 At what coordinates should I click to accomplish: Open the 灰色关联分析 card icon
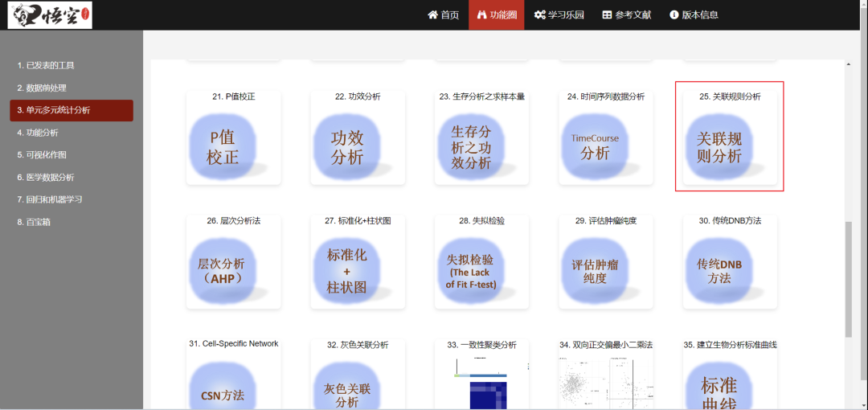coord(348,387)
